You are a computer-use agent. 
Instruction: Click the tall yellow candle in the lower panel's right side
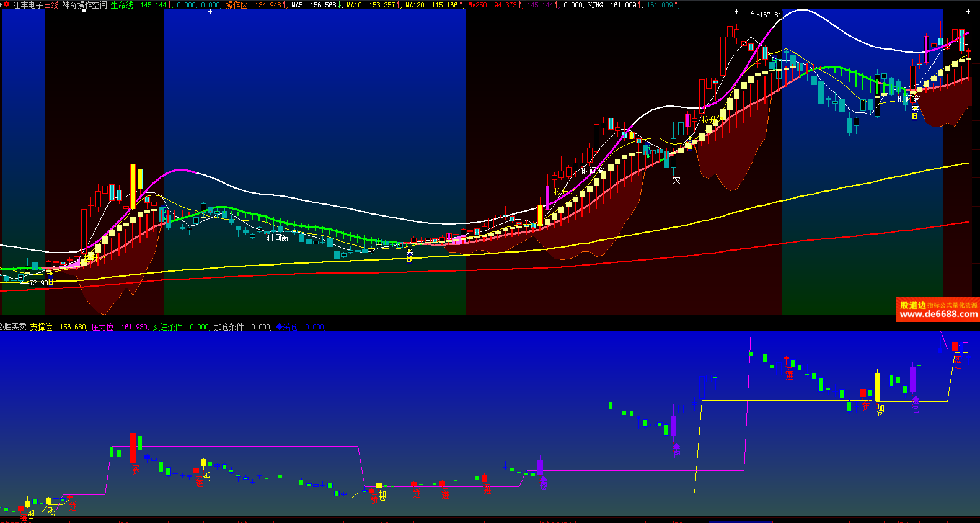(x=877, y=386)
